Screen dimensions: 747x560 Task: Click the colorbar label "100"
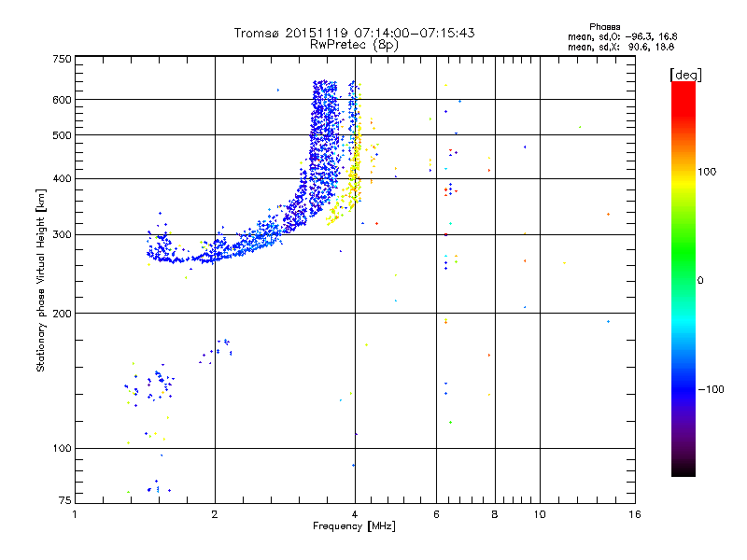pyautogui.click(x=707, y=172)
